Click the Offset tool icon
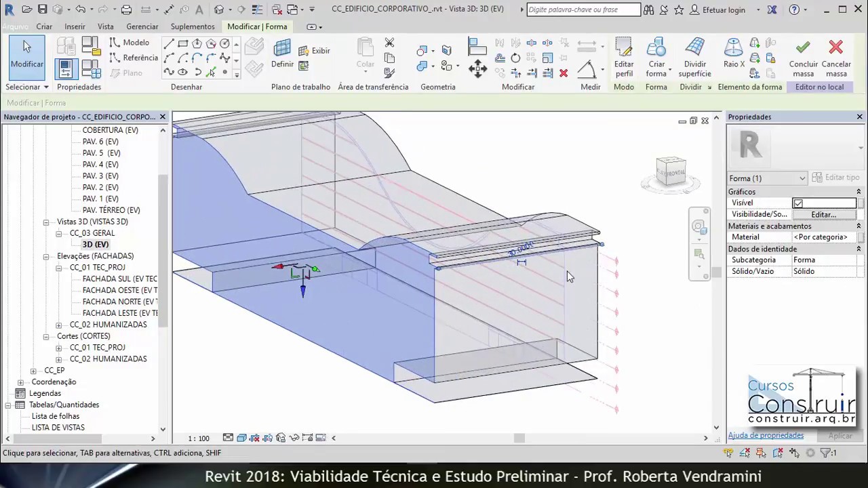 point(500,58)
